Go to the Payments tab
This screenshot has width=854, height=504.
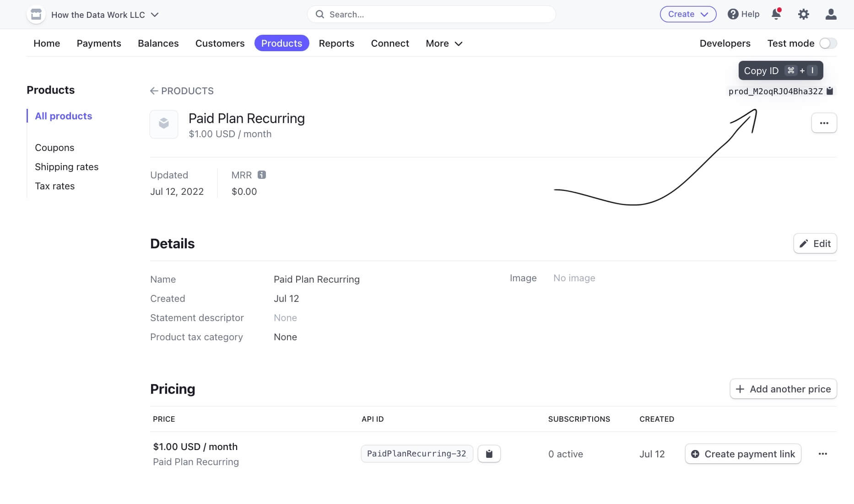(x=99, y=43)
